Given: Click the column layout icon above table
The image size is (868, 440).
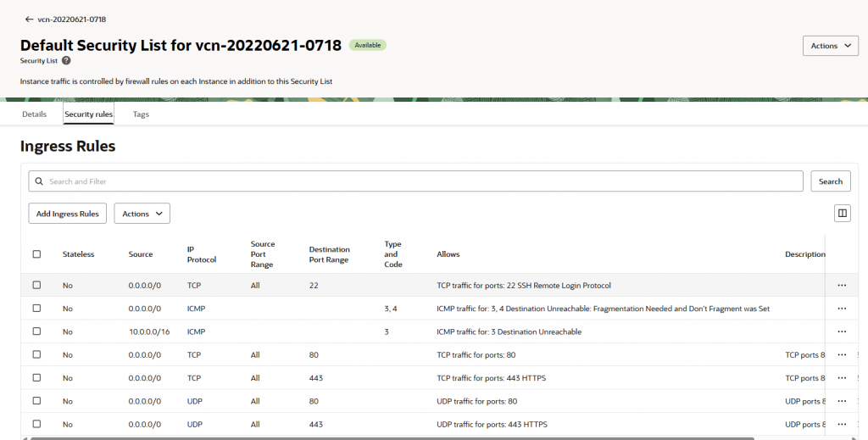Looking at the screenshot, I should [842, 214].
